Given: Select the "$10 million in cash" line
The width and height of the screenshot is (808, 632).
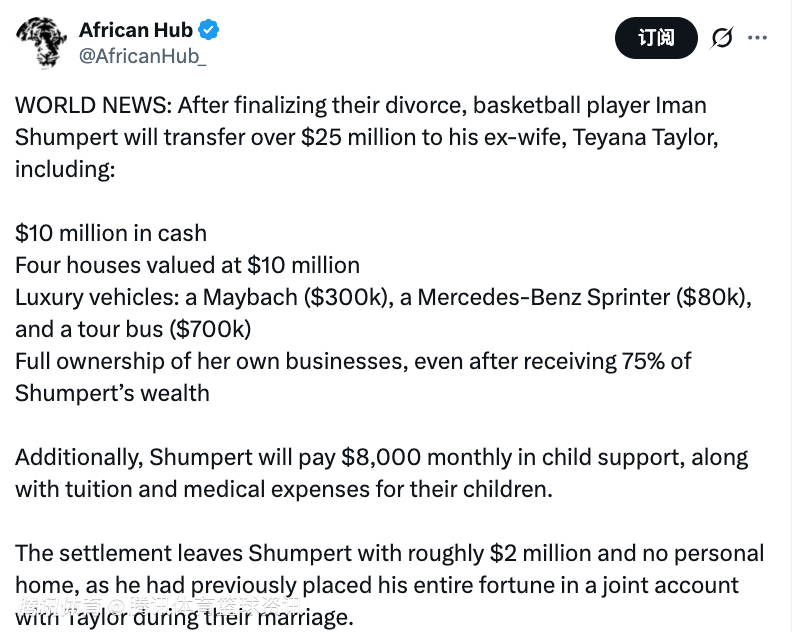Looking at the screenshot, I should pyautogui.click(x=111, y=233).
